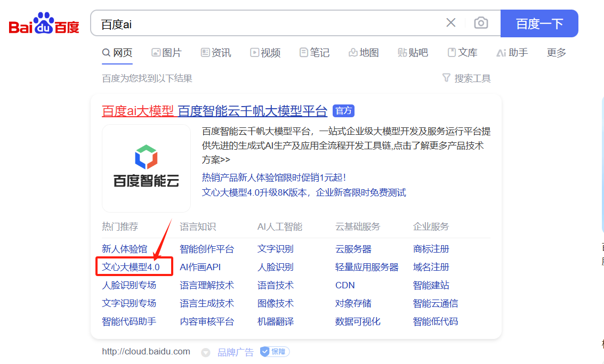Open the 智能低代码 link

click(x=436, y=321)
